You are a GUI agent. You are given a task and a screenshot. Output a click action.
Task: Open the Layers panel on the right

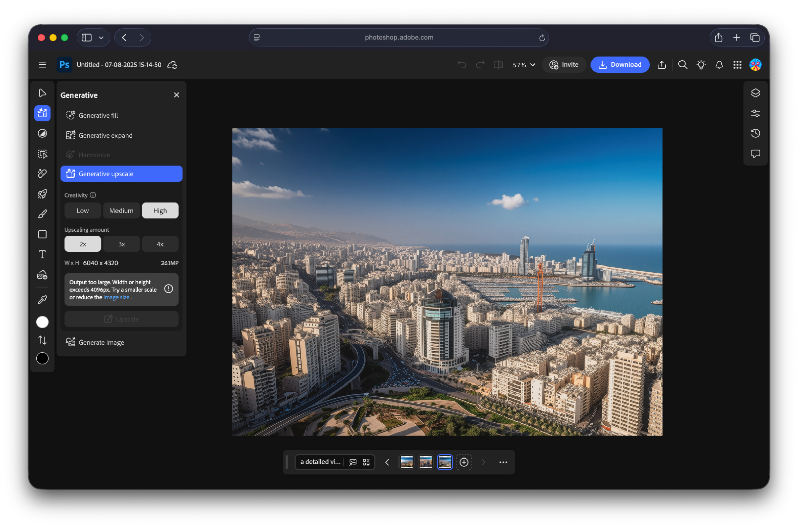pos(755,93)
